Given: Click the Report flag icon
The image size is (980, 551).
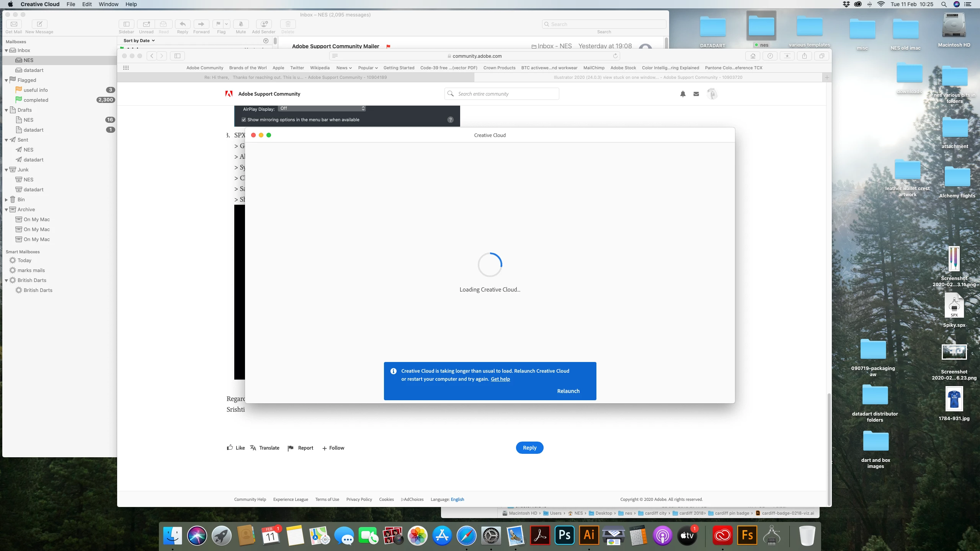Looking at the screenshot, I should [291, 448].
